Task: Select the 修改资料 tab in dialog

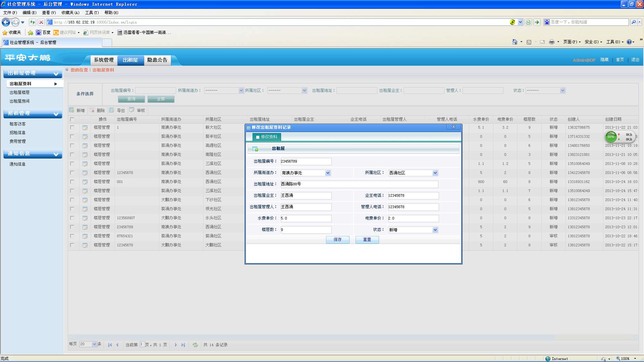Action: click(267, 137)
